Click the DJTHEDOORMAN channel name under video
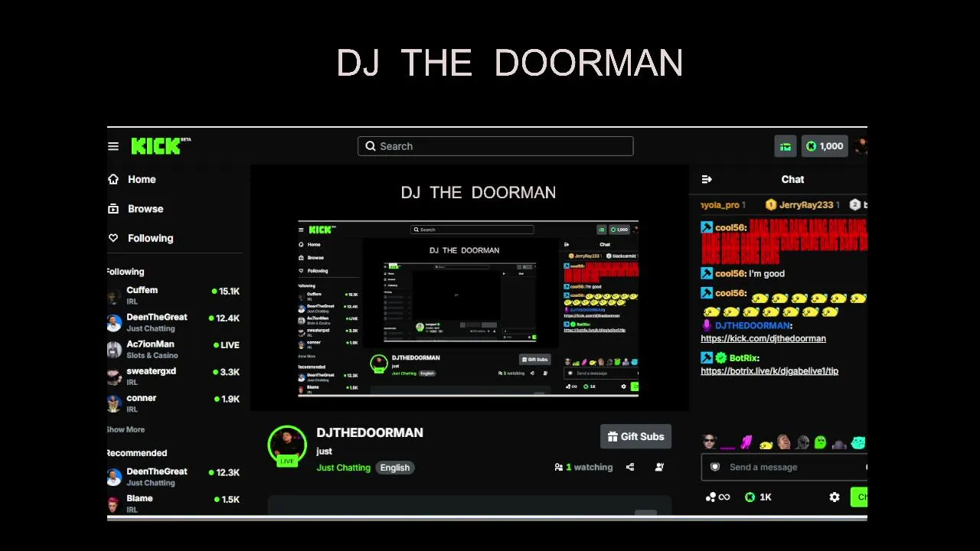Screen dimensions: 980x551 tap(370, 432)
